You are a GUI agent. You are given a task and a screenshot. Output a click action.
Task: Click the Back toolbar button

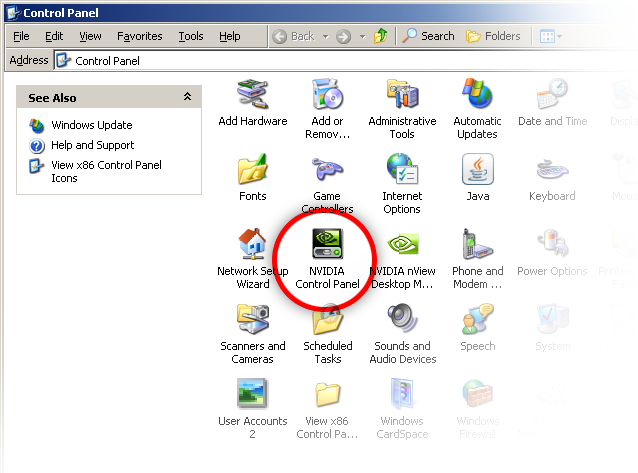coord(294,36)
